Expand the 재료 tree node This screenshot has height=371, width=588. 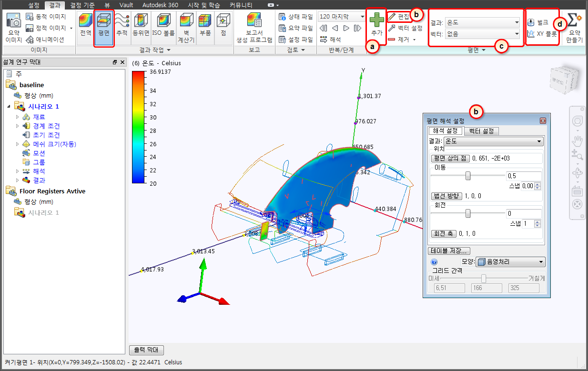(18, 117)
